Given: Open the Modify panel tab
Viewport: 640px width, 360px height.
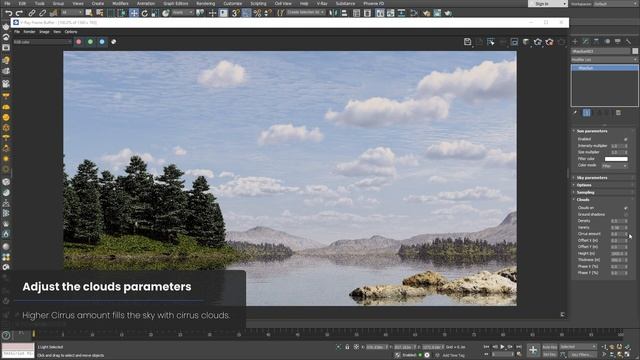Looking at the screenshot, I should point(586,42).
